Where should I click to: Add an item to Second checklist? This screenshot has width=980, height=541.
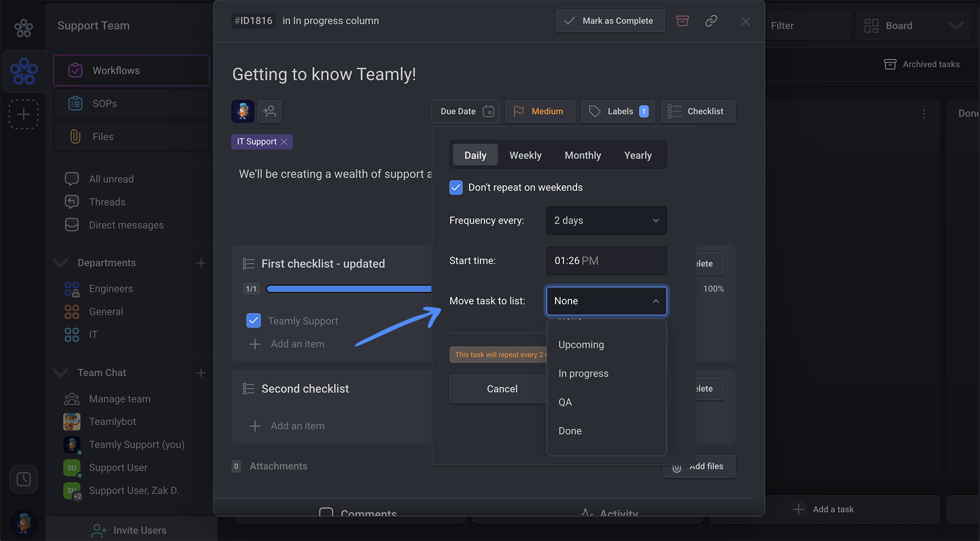[287, 426]
